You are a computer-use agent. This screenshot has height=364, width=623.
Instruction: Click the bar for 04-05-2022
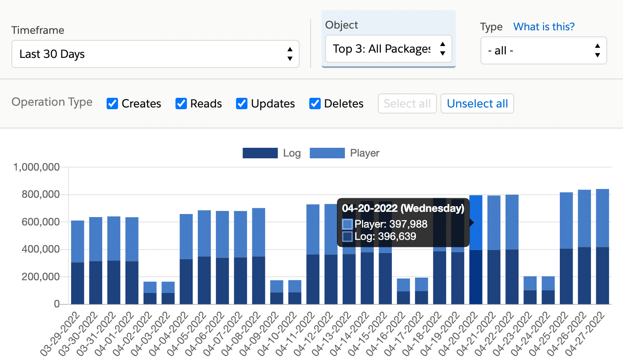204,257
